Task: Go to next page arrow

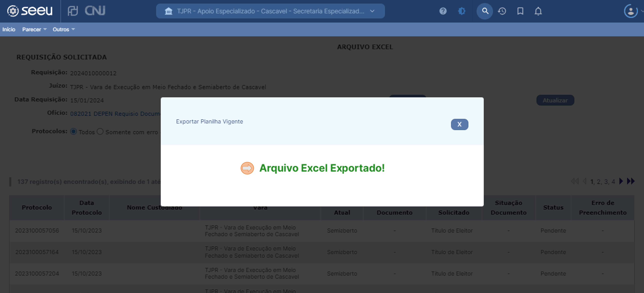Action: [621, 181]
